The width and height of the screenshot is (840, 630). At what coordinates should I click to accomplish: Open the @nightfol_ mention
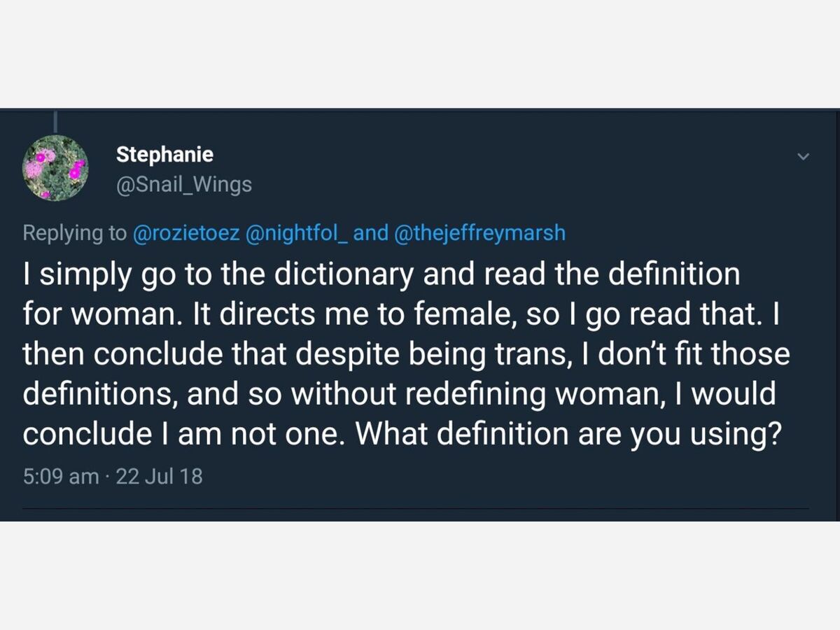[297, 233]
